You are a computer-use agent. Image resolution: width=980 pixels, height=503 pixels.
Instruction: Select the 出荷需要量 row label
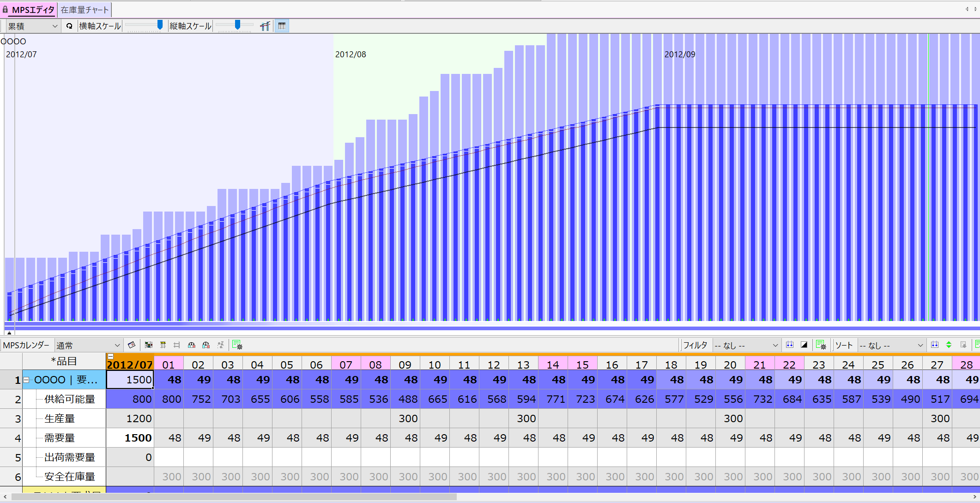click(x=70, y=457)
